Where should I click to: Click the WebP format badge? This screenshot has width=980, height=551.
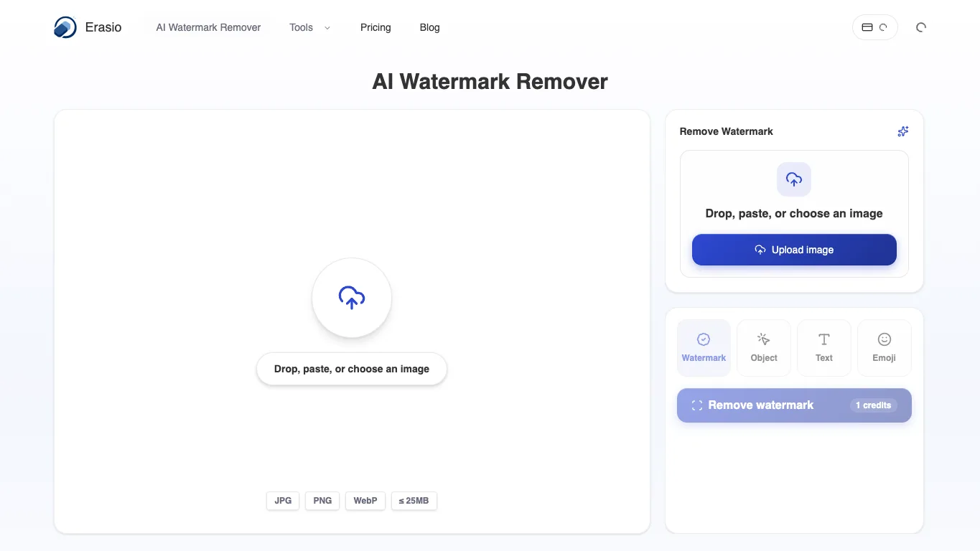point(365,501)
